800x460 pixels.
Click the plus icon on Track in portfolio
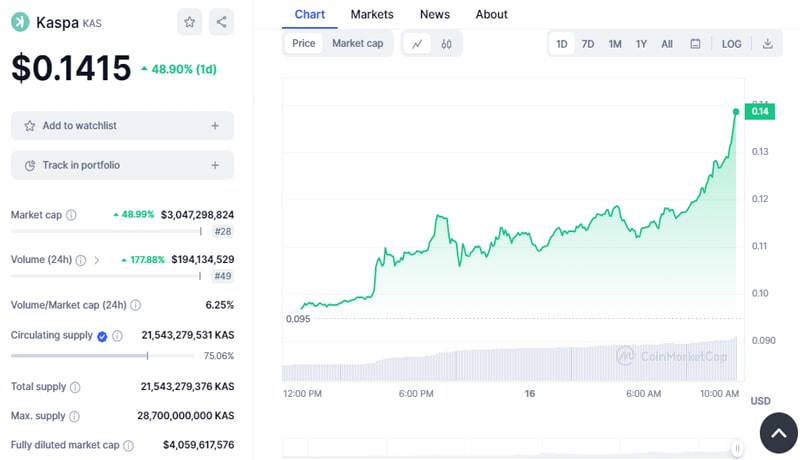(215, 165)
